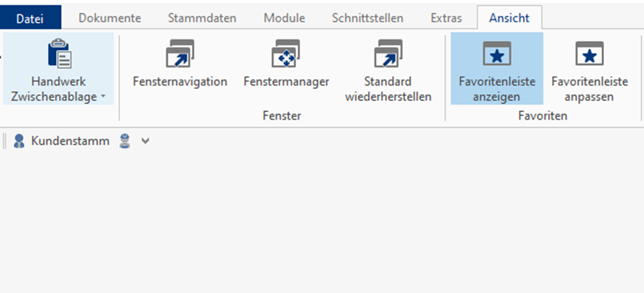Select the Ansicht tab
The width and height of the screenshot is (644, 293).
(509, 17)
